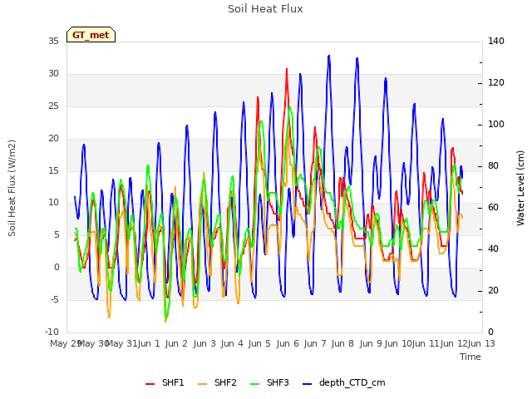This screenshot has width=532, height=399.
Task: Click the red SHF1 legend color marker
Action: (150, 384)
